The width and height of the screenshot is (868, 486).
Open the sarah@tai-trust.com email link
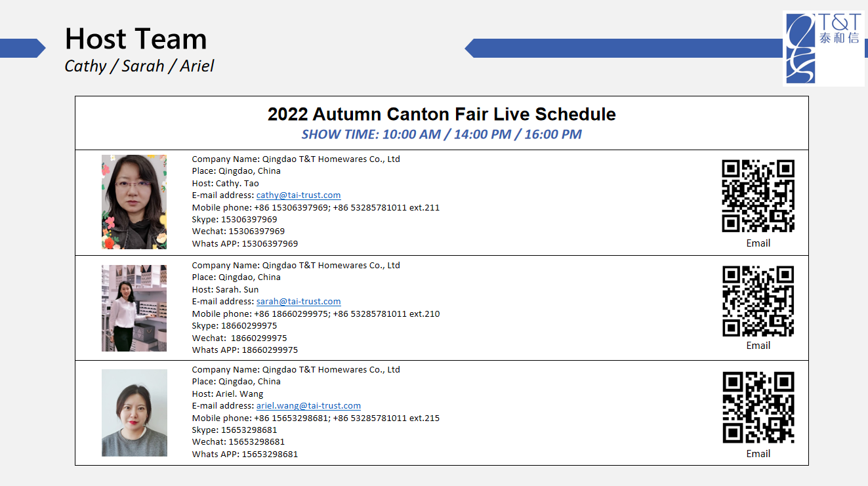coord(299,302)
